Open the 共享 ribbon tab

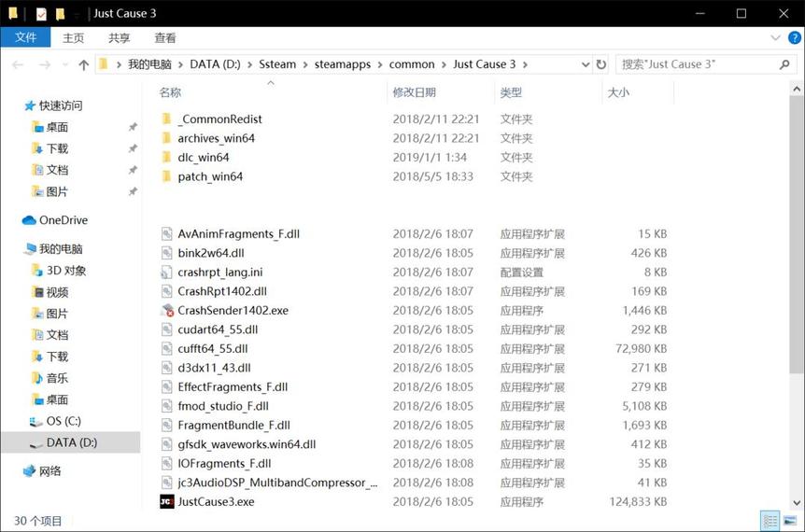click(x=119, y=37)
